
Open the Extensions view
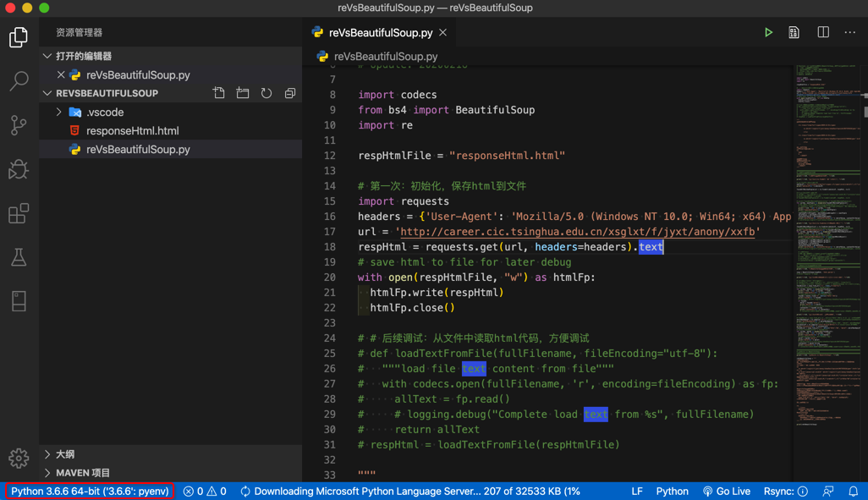click(x=19, y=214)
